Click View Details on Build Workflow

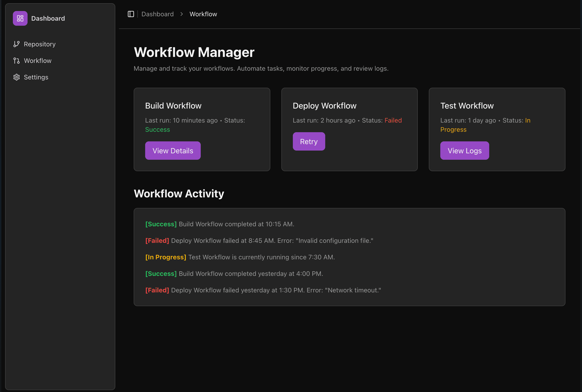tap(173, 151)
